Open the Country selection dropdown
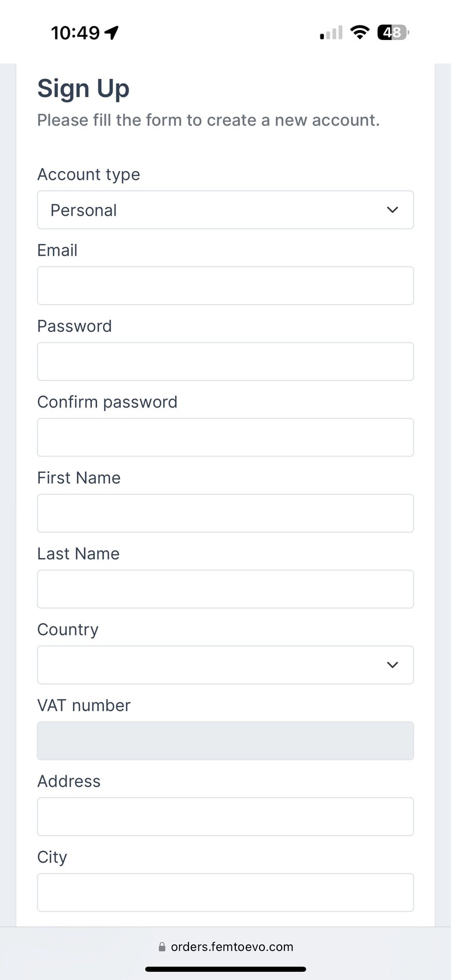Screen dimensions: 451x980 point(226,665)
